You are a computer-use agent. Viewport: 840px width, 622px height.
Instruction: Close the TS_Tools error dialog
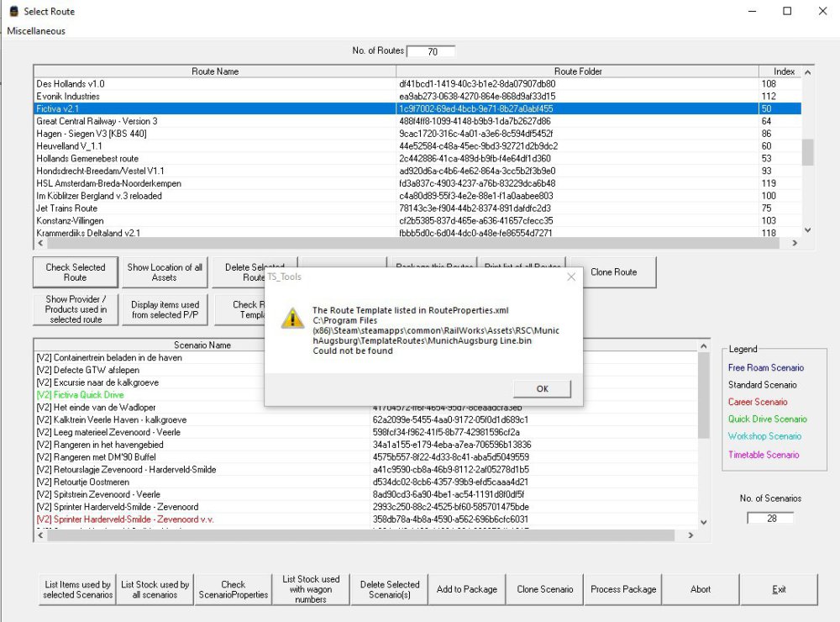pos(571,277)
